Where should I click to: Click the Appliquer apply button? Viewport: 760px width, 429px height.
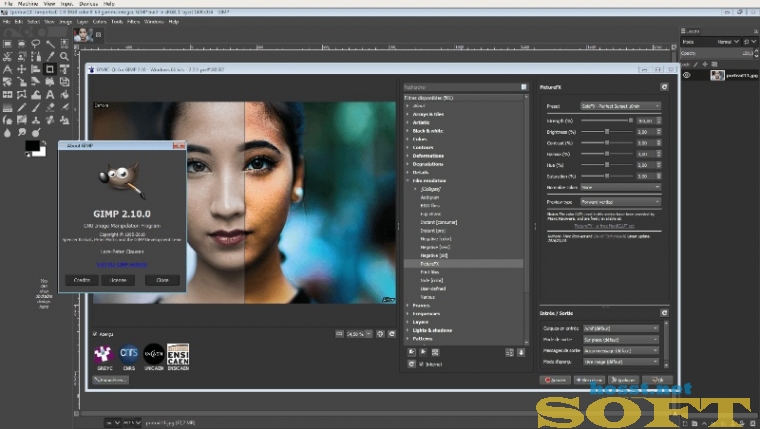point(623,380)
